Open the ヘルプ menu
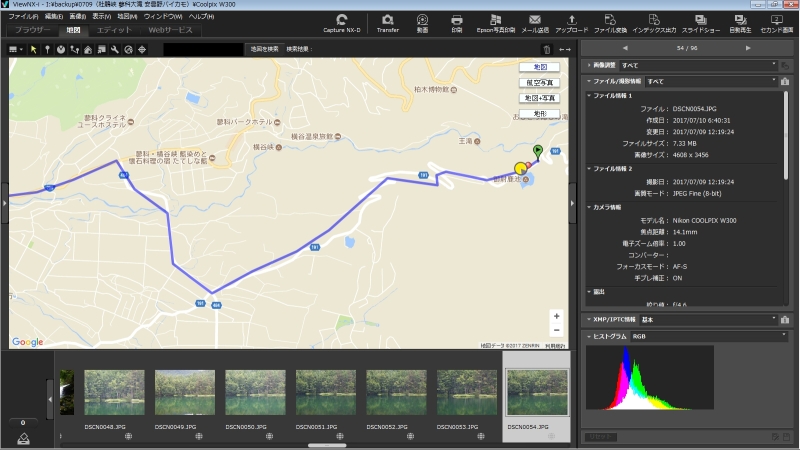 click(201, 16)
